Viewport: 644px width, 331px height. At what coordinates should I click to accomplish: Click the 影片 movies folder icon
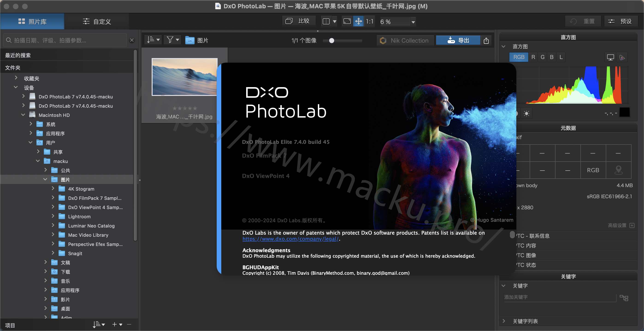click(x=54, y=299)
